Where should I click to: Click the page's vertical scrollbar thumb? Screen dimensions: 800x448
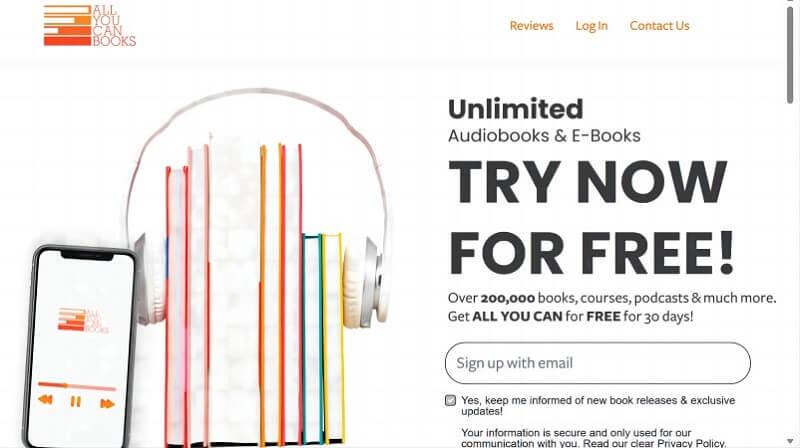(x=790, y=55)
